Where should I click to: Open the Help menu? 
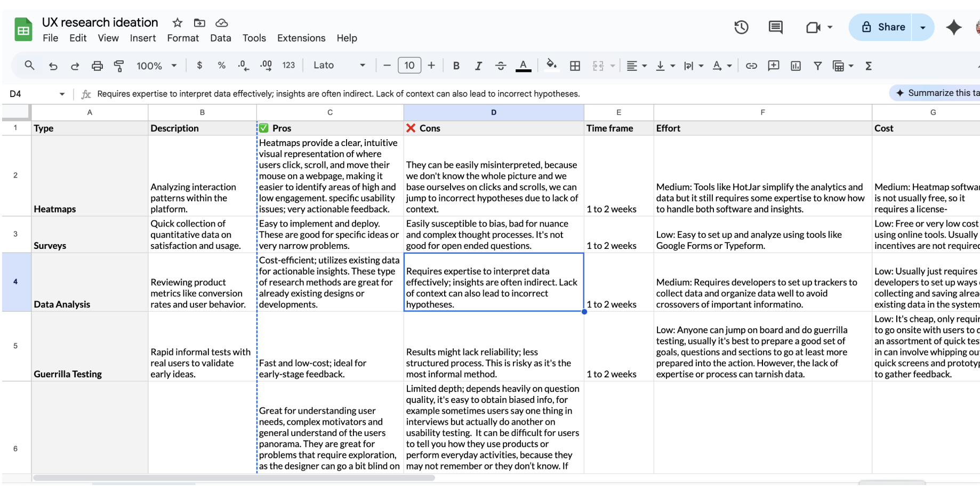click(347, 38)
